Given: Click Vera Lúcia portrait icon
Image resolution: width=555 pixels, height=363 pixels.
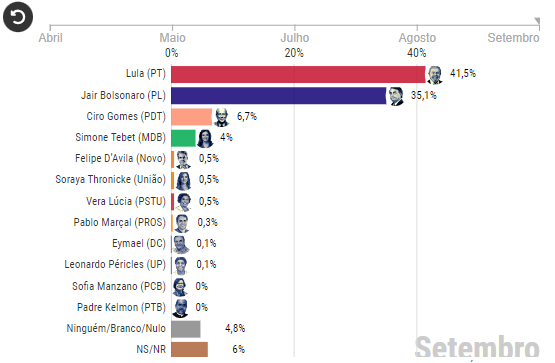Looking at the screenshot, I should [184, 202].
